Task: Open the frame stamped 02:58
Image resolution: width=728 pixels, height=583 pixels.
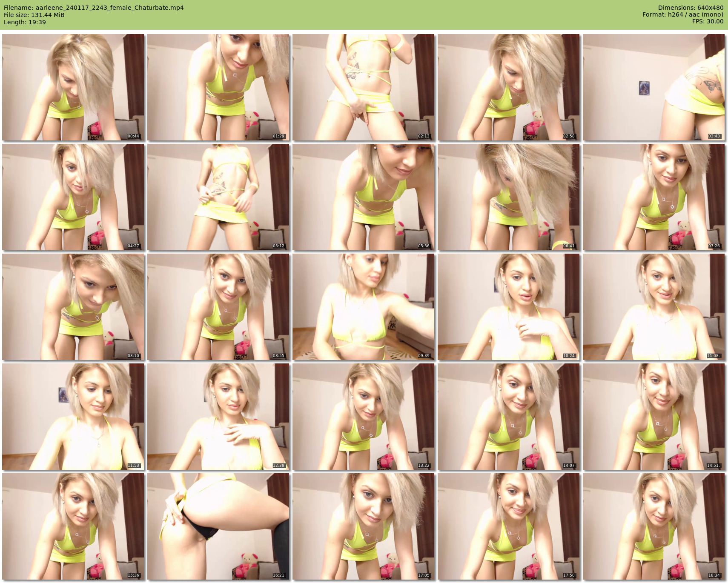Action: [x=509, y=87]
